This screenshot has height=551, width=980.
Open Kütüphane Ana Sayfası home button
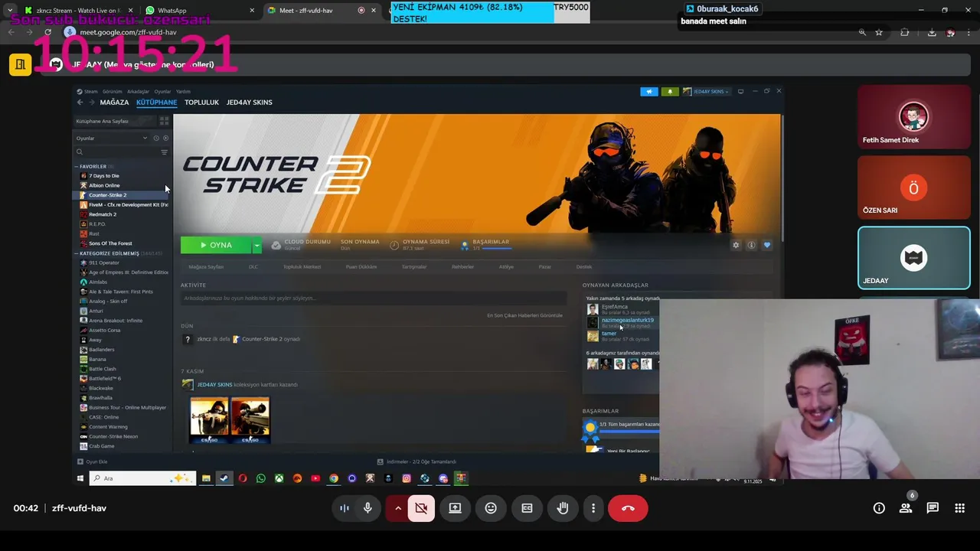click(115, 121)
